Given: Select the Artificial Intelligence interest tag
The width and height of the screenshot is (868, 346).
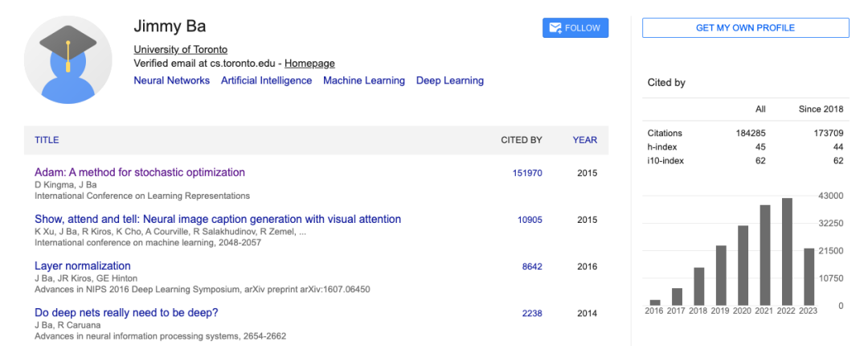Looking at the screenshot, I should coord(266,80).
